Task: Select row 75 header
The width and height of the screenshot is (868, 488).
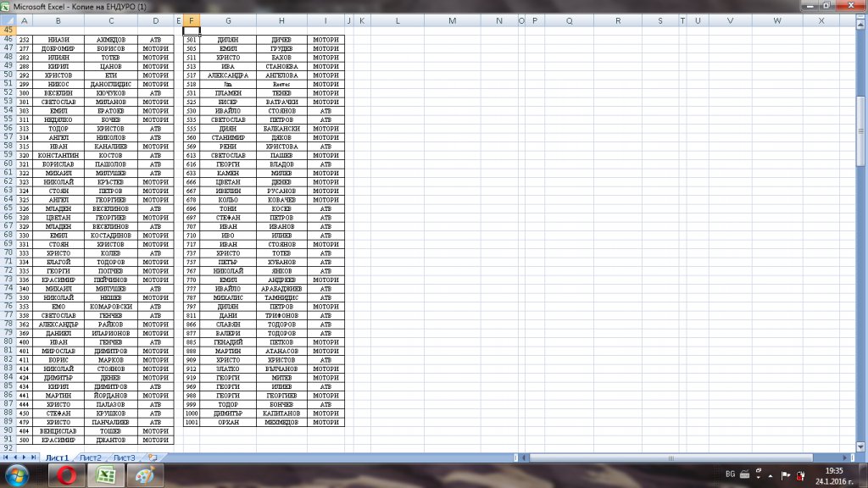Action: 8,297
